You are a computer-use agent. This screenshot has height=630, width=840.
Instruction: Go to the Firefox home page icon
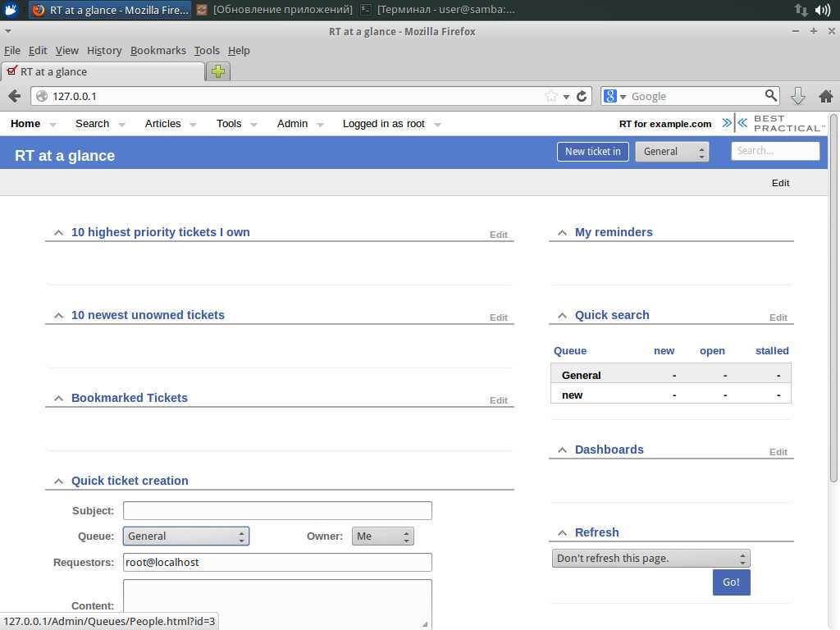(825, 96)
